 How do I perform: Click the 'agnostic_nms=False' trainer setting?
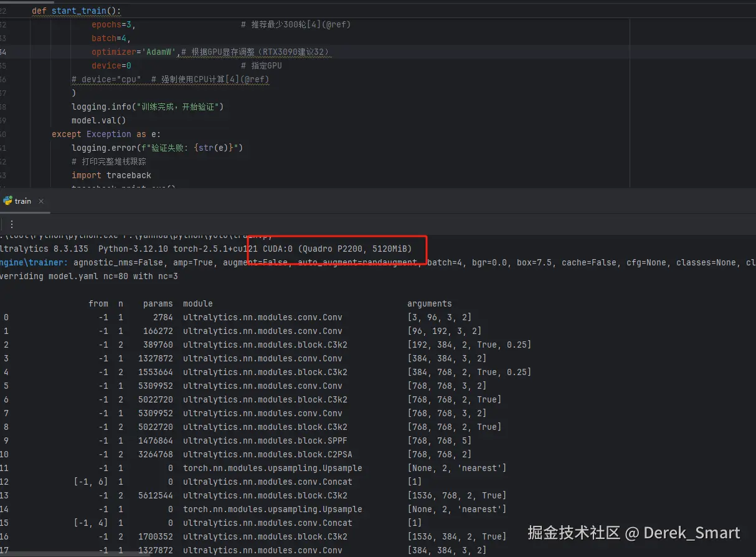(118, 263)
